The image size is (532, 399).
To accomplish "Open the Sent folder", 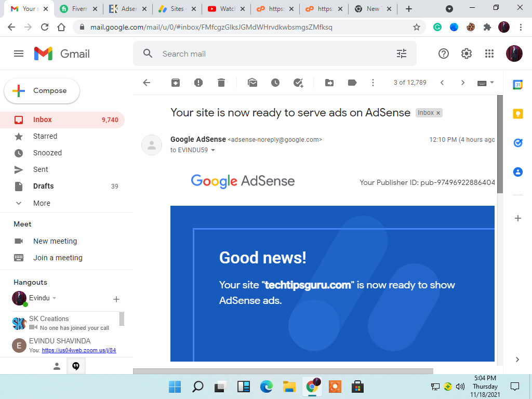I will [62, 170].
